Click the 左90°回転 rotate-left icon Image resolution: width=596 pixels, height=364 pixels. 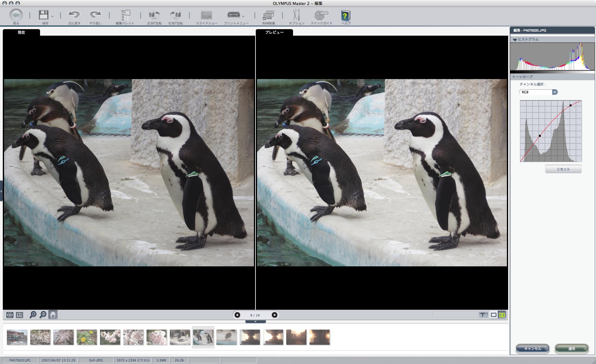click(x=154, y=15)
